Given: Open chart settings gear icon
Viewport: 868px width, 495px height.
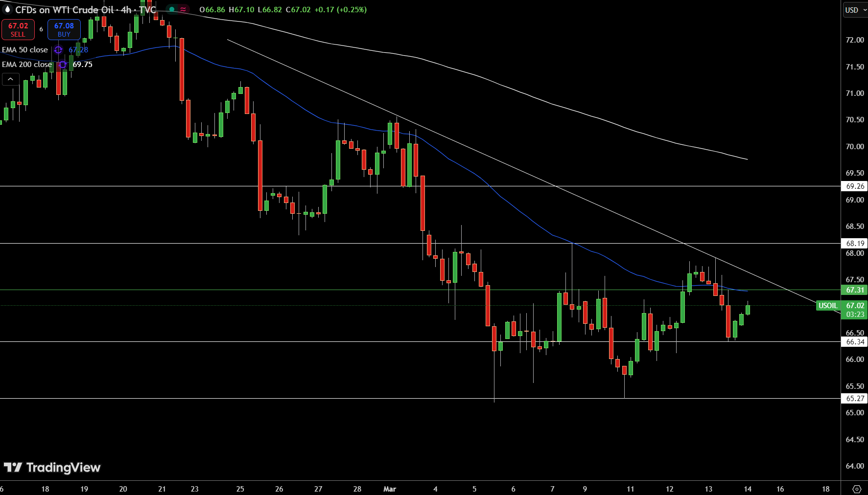Looking at the screenshot, I should pos(857,489).
